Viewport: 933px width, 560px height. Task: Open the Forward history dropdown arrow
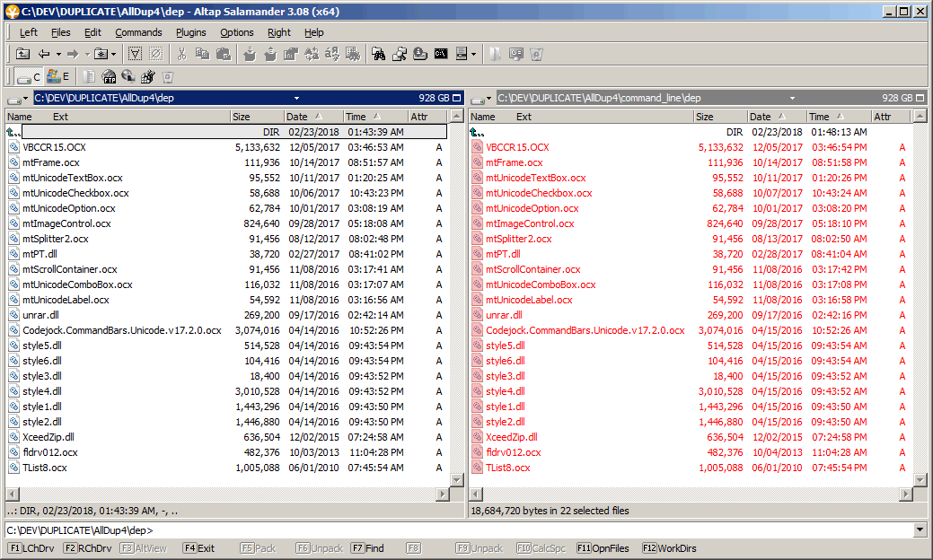pyautogui.click(x=87, y=54)
